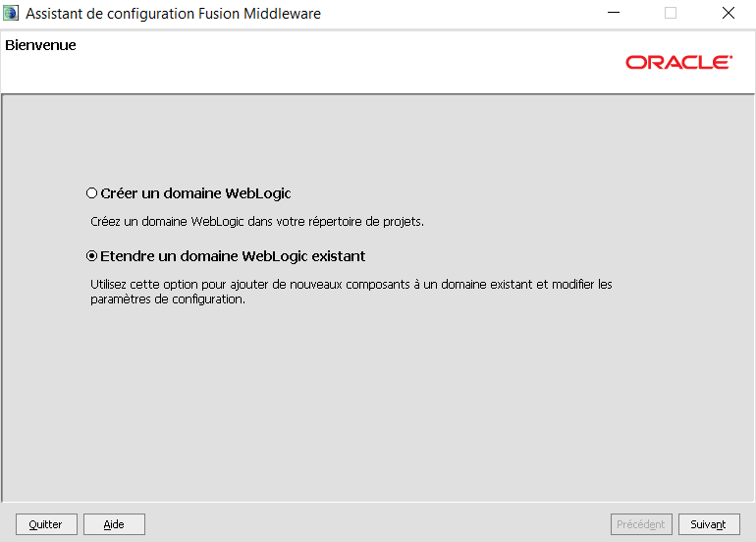Click the window title "Assistant de configuration Fusion Middleware"
The height and width of the screenshot is (542, 756).
pyautogui.click(x=173, y=14)
